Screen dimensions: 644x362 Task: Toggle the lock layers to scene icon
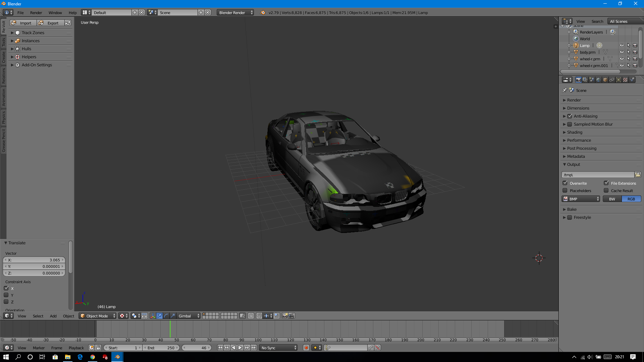(243, 316)
